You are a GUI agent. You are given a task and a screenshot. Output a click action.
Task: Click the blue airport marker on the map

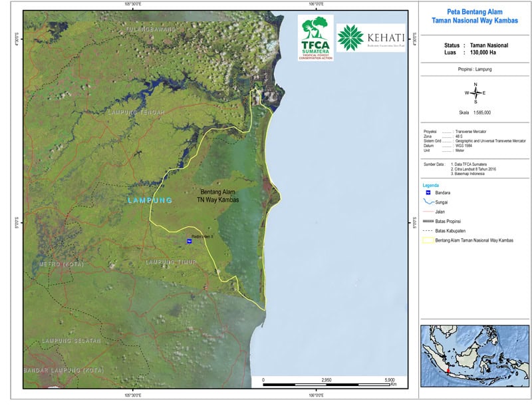pos(189,242)
